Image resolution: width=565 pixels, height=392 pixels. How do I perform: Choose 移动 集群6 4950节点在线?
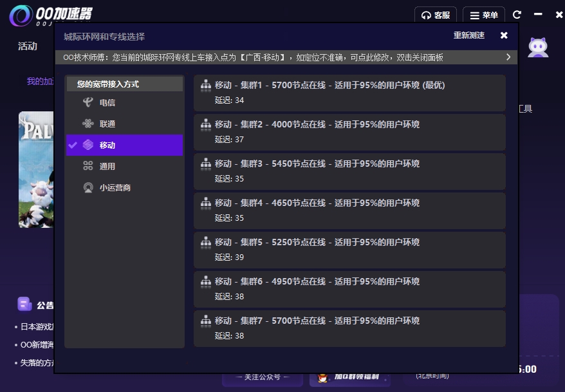click(349, 289)
